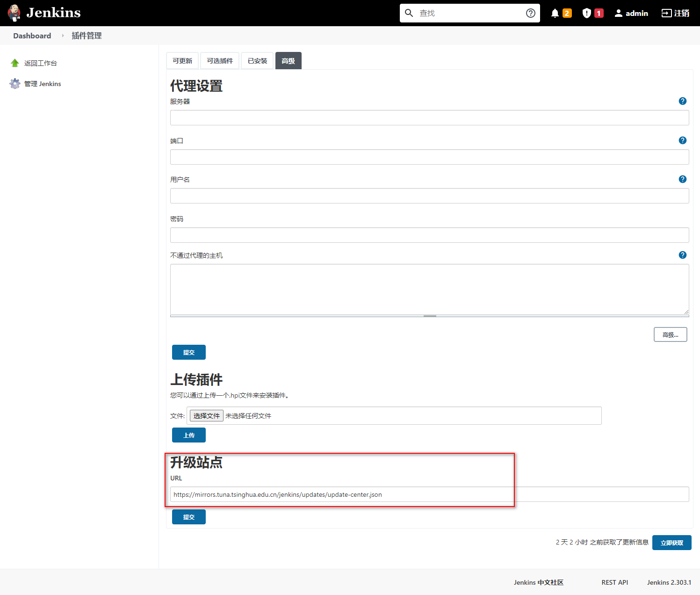Click the 上传 upload button

tap(189, 435)
